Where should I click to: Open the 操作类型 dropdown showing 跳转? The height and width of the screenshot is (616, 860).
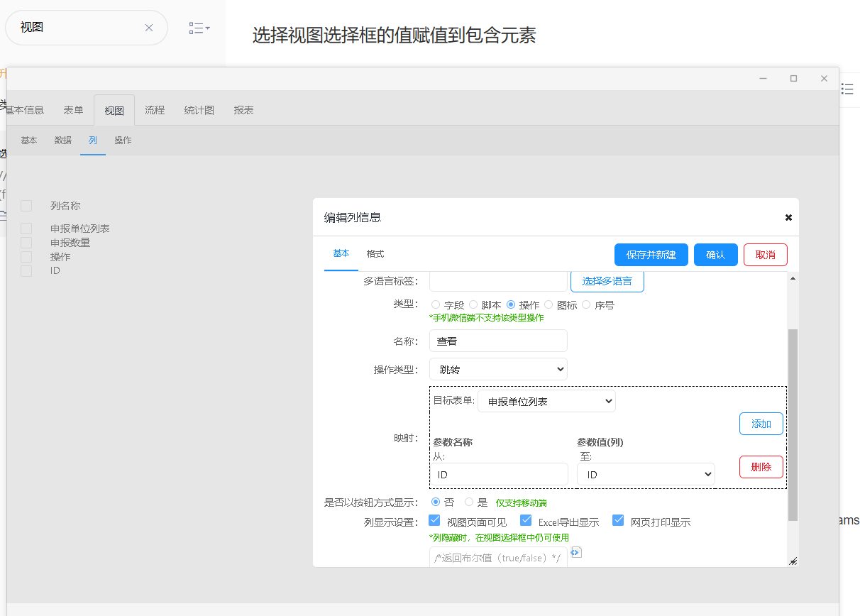498,369
